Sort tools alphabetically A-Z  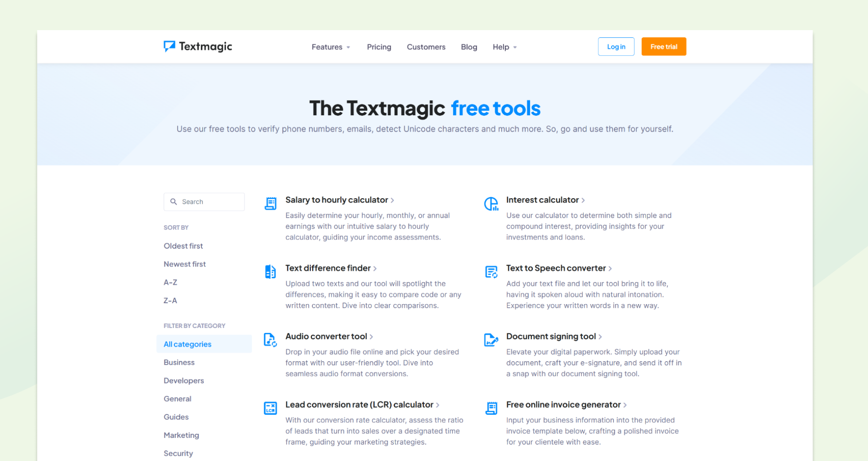pos(170,282)
